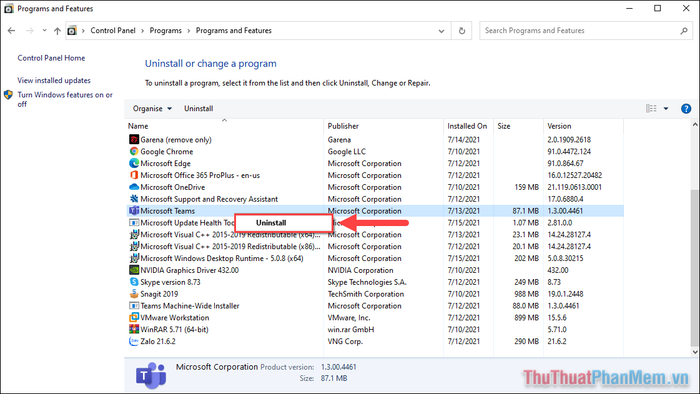Expand chevron after Control Panel breadcrumb
The height and width of the screenshot is (394, 700).
142,31
